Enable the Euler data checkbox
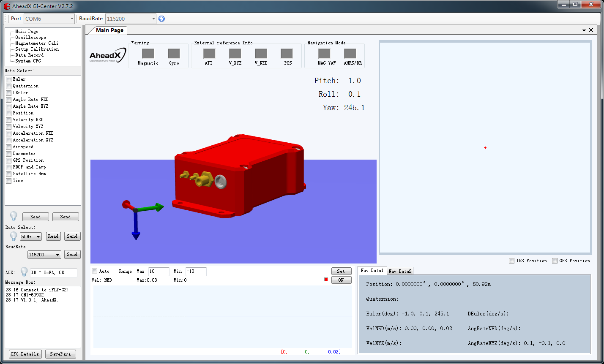 8,79
